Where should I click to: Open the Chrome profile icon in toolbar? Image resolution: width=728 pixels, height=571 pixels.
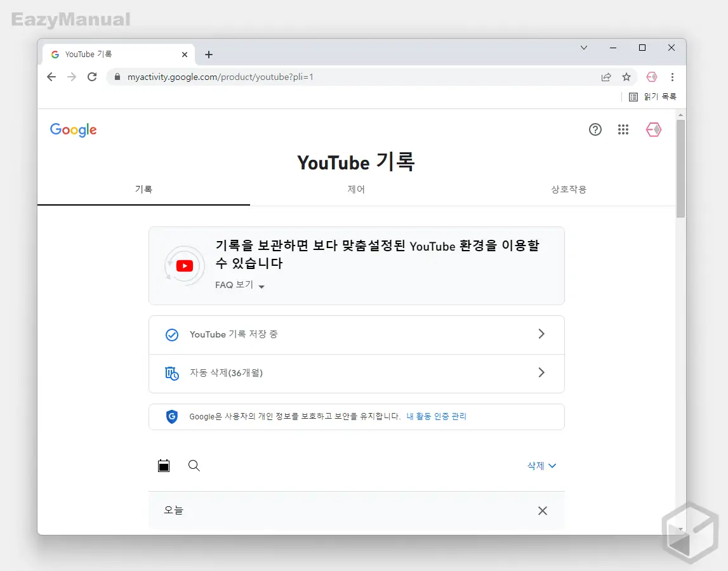(651, 77)
